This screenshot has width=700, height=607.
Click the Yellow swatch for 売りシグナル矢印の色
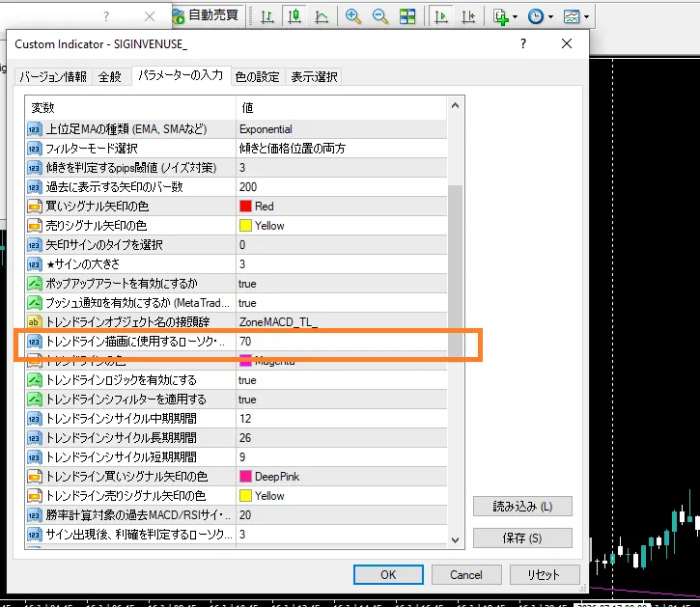click(x=245, y=226)
